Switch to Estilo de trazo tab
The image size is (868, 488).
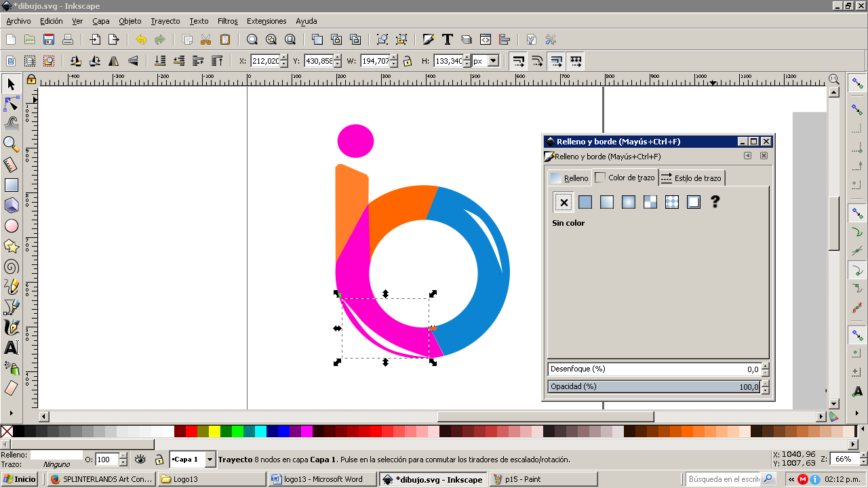pyautogui.click(x=691, y=178)
